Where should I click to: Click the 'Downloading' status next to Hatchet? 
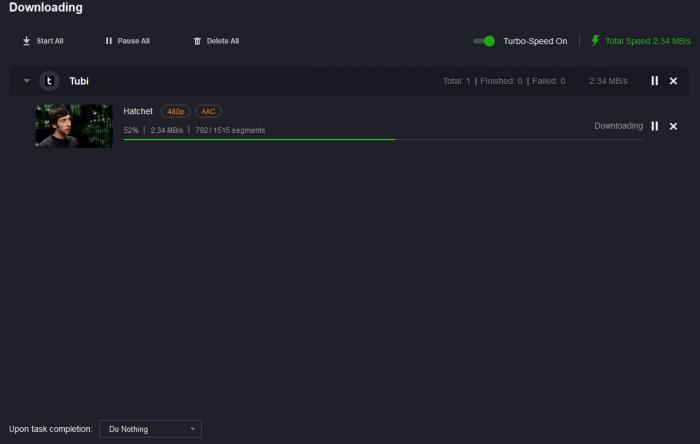click(x=618, y=126)
